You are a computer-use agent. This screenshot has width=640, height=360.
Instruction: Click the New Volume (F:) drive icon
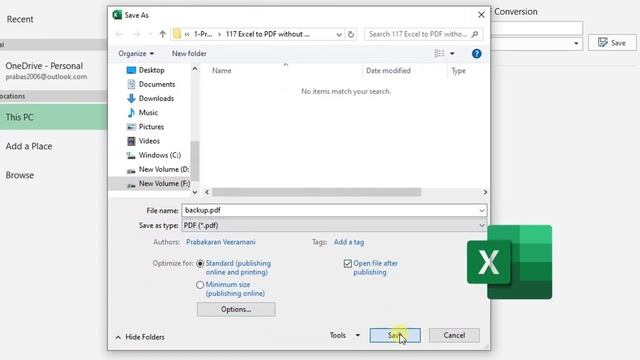(131, 184)
